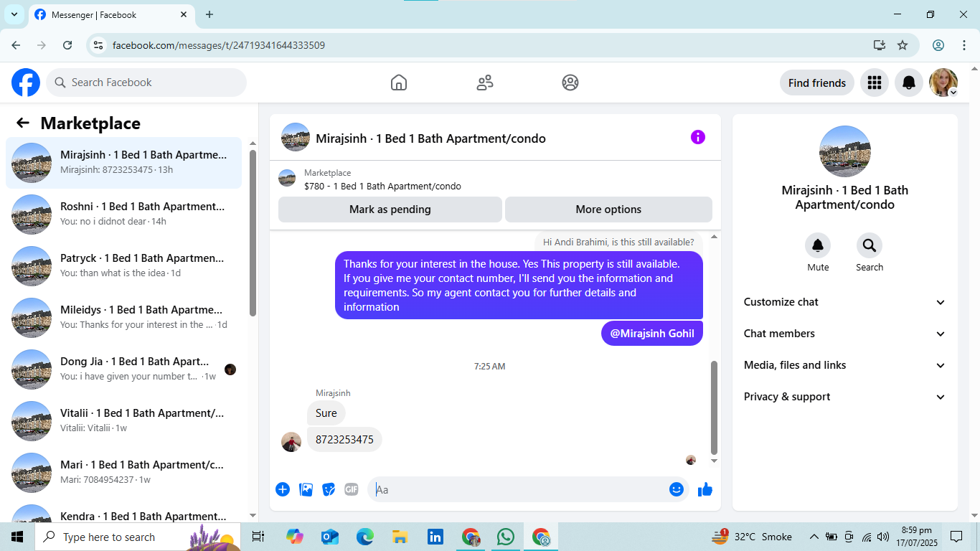This screenshot has height=551, width=980.
Task: Open weather widget showing 32°C Smoke
Action: pos(752,537)
